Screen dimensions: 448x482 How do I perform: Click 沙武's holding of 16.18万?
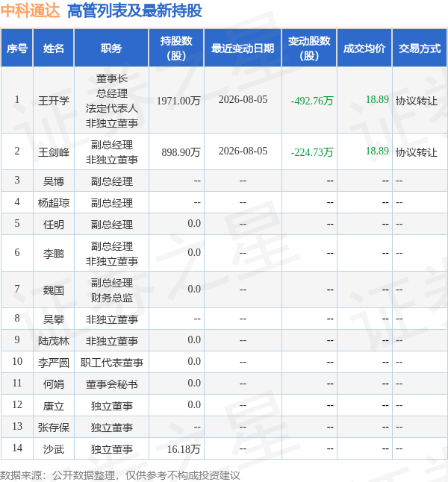[184, 449]
